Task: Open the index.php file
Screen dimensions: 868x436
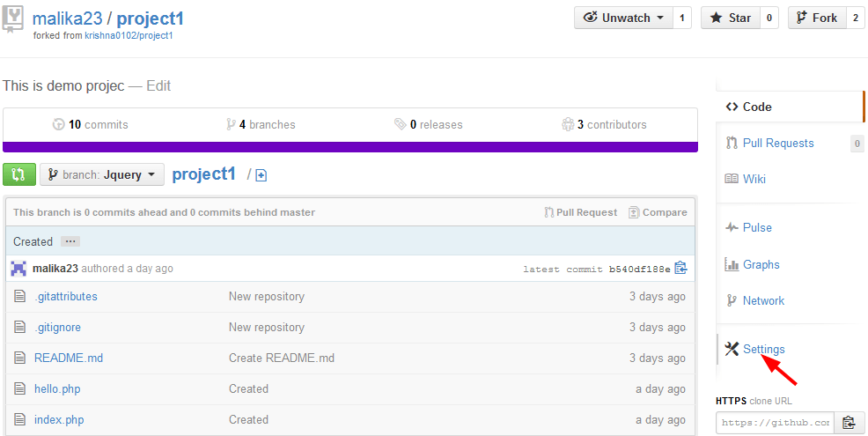Action: coord(59,419)
